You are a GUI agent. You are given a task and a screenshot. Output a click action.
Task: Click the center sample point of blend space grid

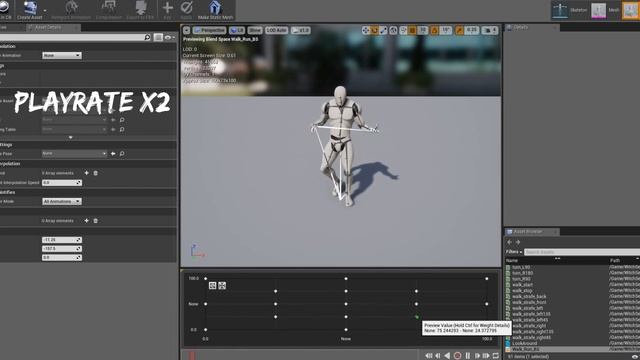click(x=346, y=304)
